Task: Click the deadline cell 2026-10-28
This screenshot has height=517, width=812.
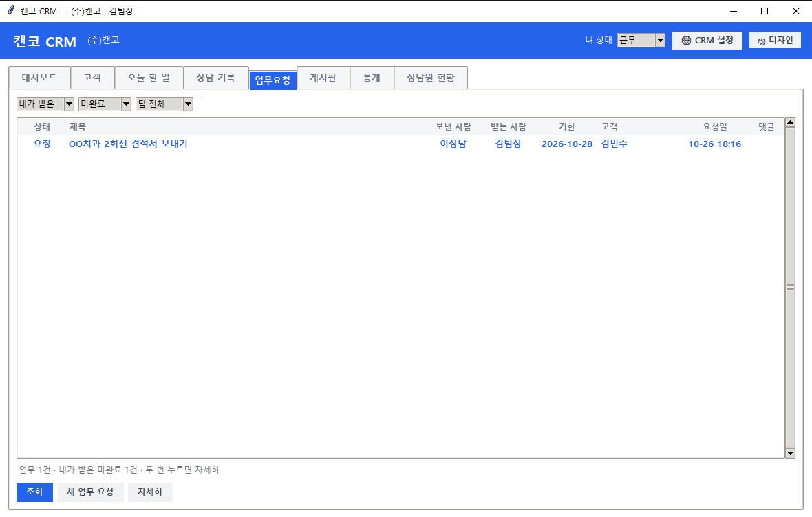Action: [x=567, y=144]
